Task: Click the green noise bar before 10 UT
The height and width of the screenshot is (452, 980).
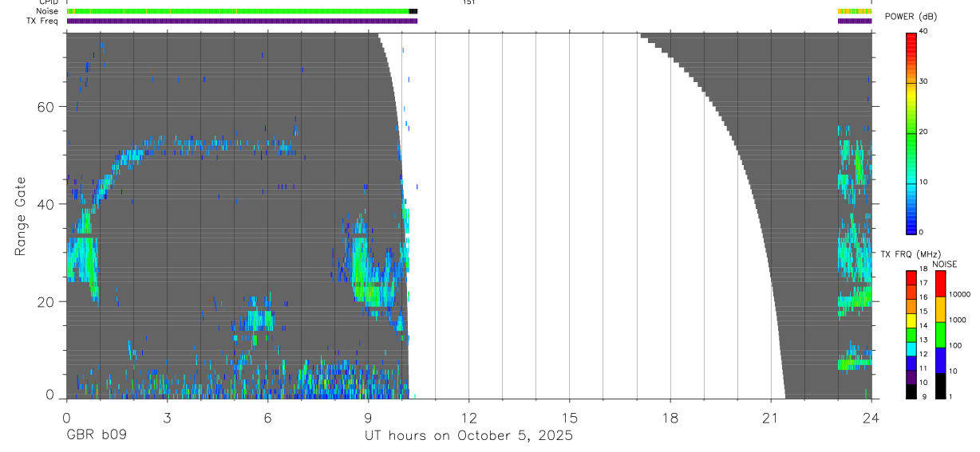Action: (238, 11)
